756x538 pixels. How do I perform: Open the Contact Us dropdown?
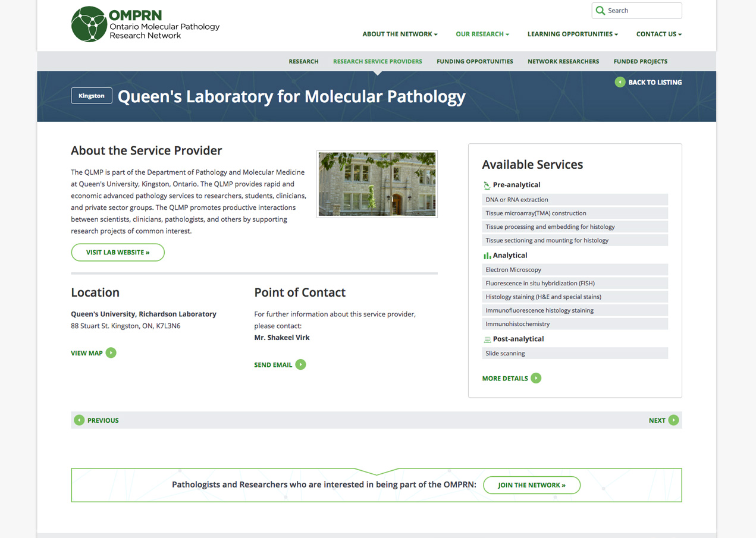point(658,34)
